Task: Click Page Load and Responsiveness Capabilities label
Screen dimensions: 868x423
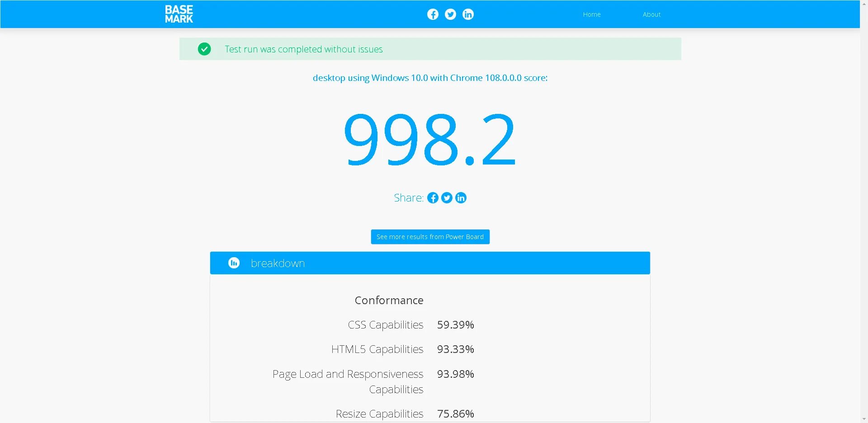Action: click(348, 382)
